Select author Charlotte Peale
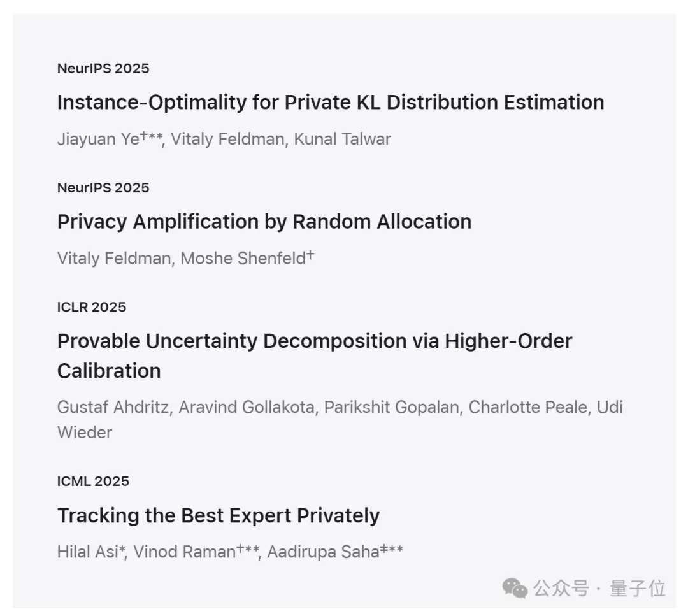 (527, 408)
